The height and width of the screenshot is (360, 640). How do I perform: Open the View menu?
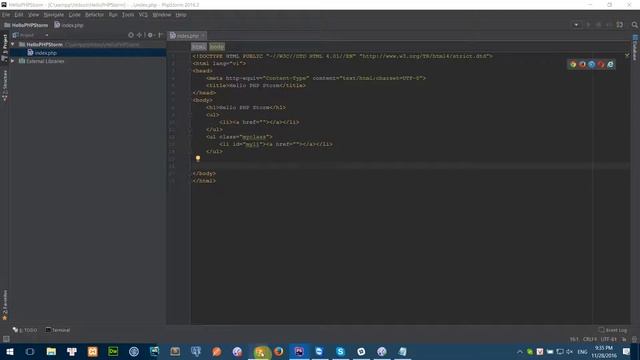tap(33, 15)
